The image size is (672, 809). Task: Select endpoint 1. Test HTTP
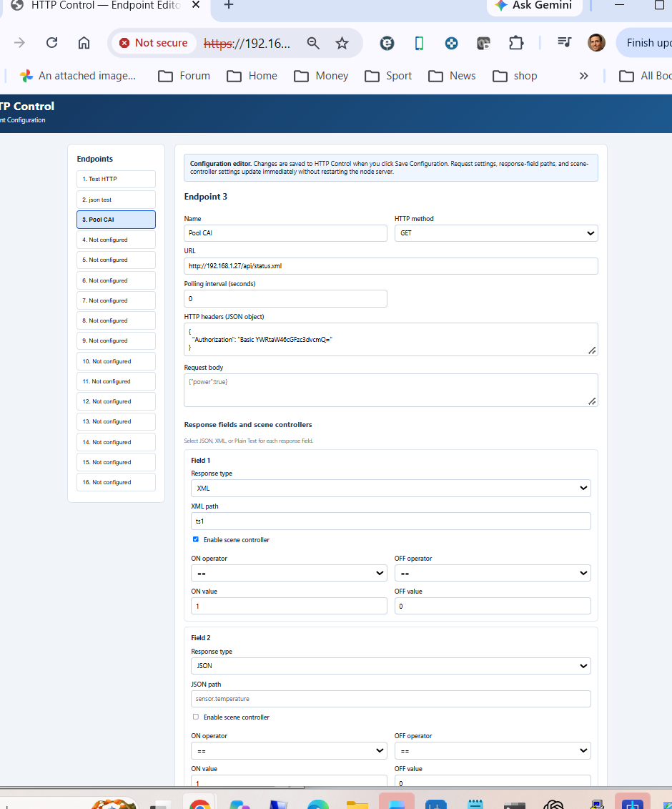(116, 179)
